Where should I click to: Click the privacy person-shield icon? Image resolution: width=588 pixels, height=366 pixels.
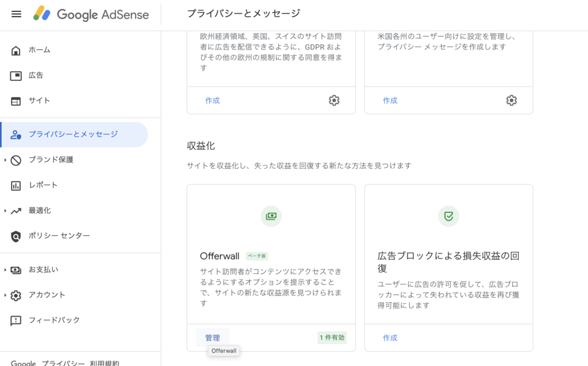pyautogui.click(x=16, y=134)
